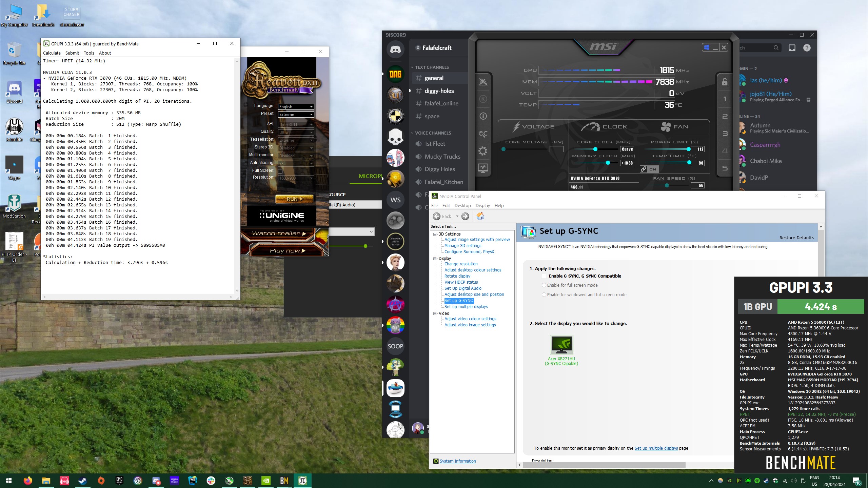The height and width of the screenshot is (488, 868).
Task: Follow Set up multiple displays page link
Action: 656,448
